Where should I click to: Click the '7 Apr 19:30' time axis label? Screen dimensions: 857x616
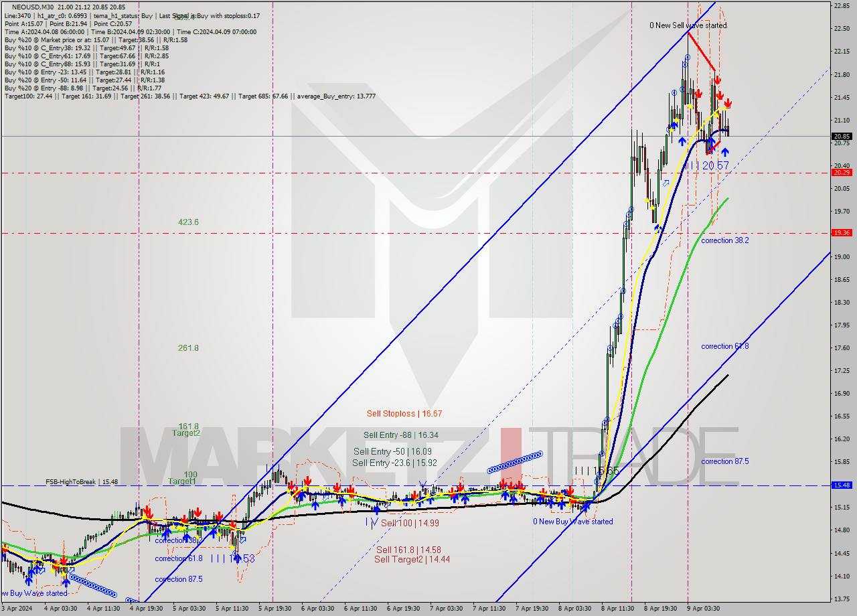pyautogui.click(x=531, y=609)
